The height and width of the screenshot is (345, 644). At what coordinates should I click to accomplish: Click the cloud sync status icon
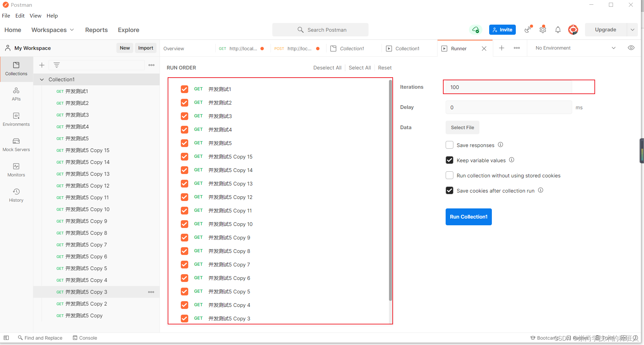[476, 30]
